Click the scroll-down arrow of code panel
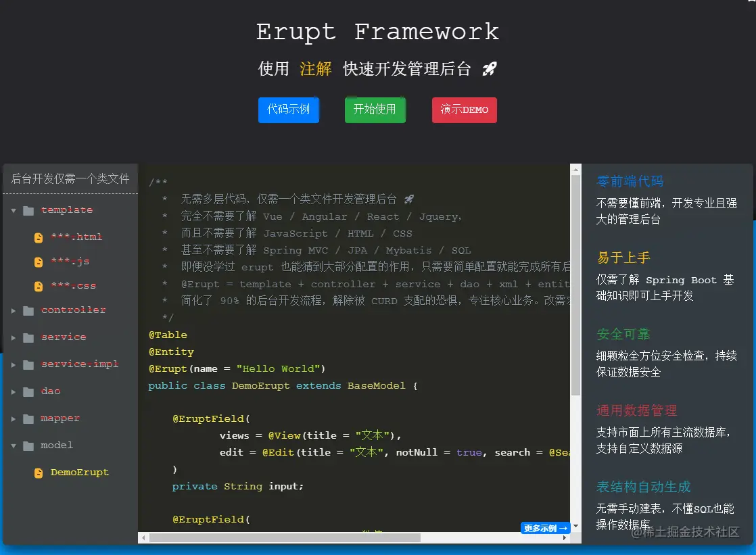This screenshot has width=756, height=555. [575, 526]
